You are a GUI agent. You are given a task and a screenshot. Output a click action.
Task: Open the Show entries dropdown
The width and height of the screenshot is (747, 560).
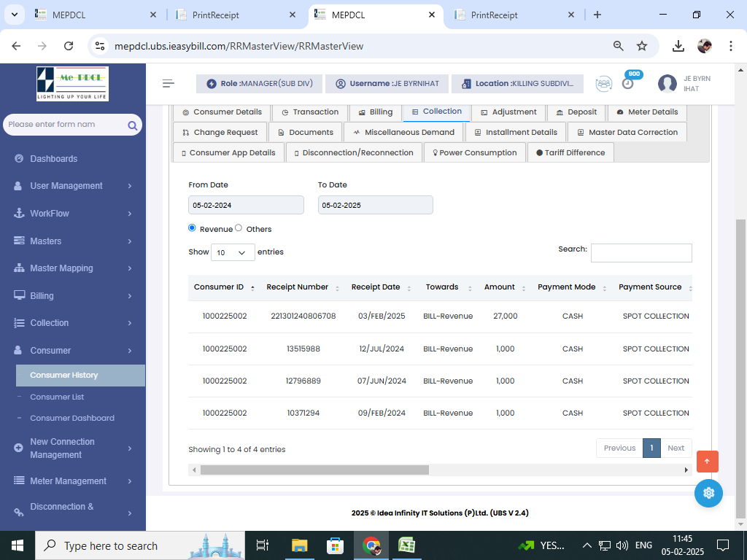click(233, 252)
